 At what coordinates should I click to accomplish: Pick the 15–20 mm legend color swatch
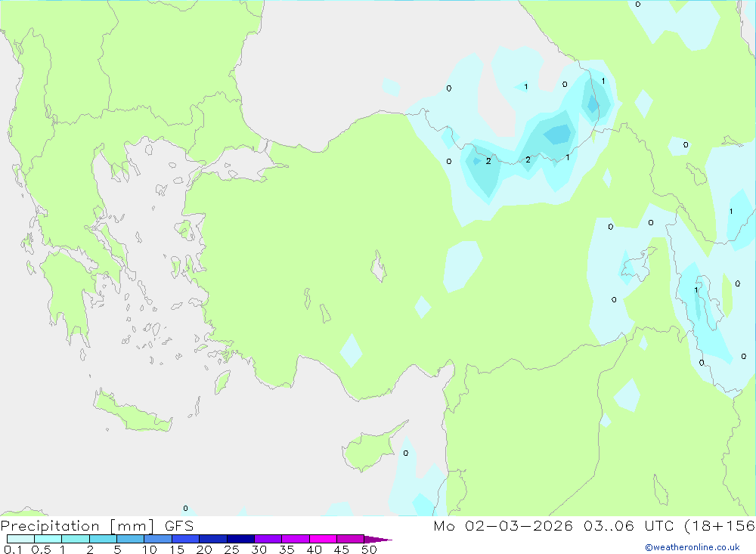(186, 539)
